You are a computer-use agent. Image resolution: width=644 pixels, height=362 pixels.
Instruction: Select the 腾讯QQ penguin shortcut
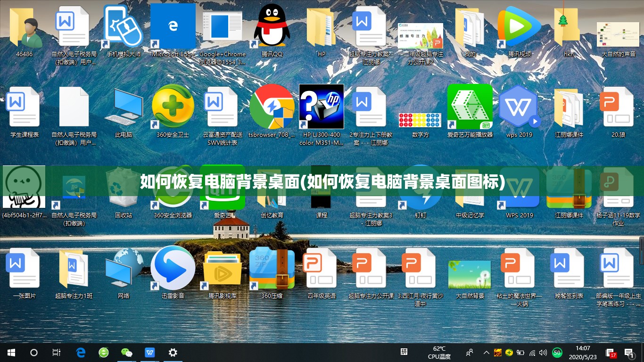272,26
